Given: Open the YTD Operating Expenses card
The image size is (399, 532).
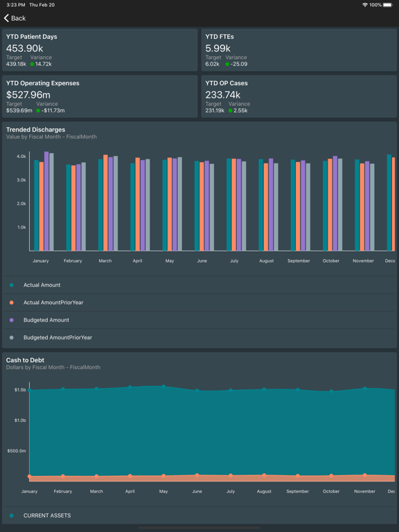Looking at the screenshot, I should coord(100,96).
